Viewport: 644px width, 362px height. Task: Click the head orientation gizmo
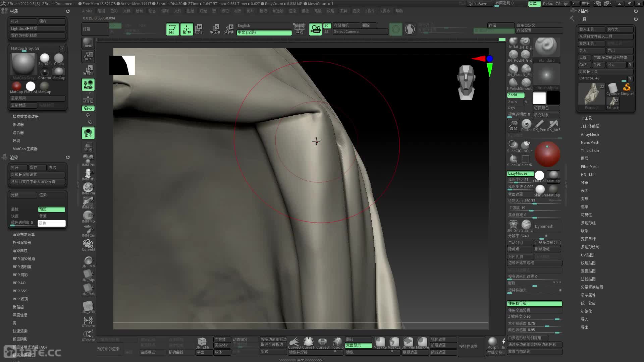(x=466, y=82)
